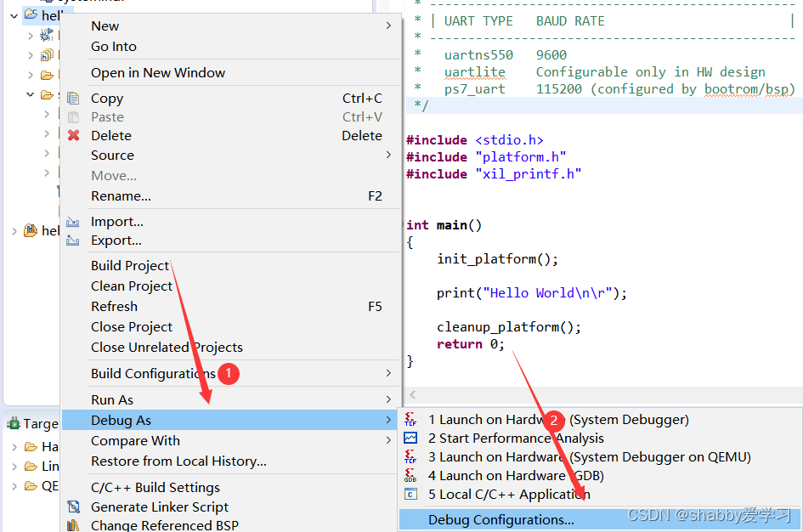Click the return 0; code line

(x=471, y=344)
